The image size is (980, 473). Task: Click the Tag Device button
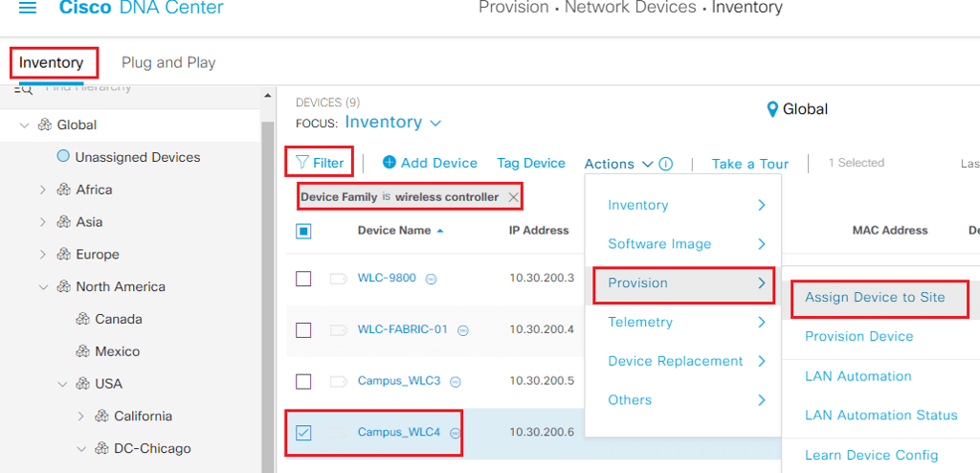click(x=531, y=164)
